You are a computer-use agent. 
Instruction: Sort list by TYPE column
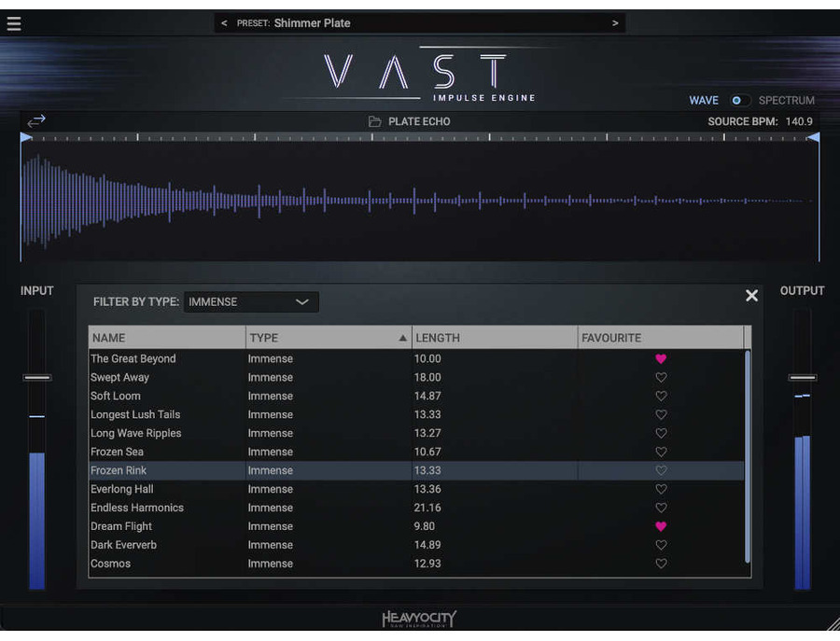[x=329, y=338]
